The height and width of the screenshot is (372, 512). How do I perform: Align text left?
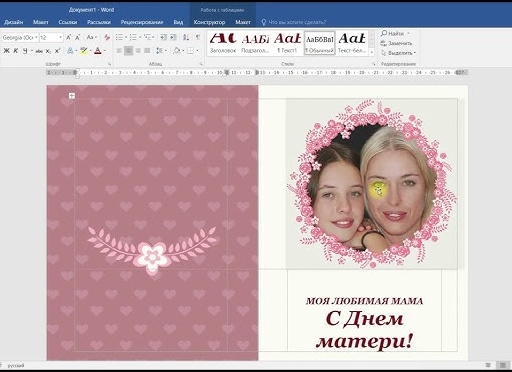pos(119,51)
